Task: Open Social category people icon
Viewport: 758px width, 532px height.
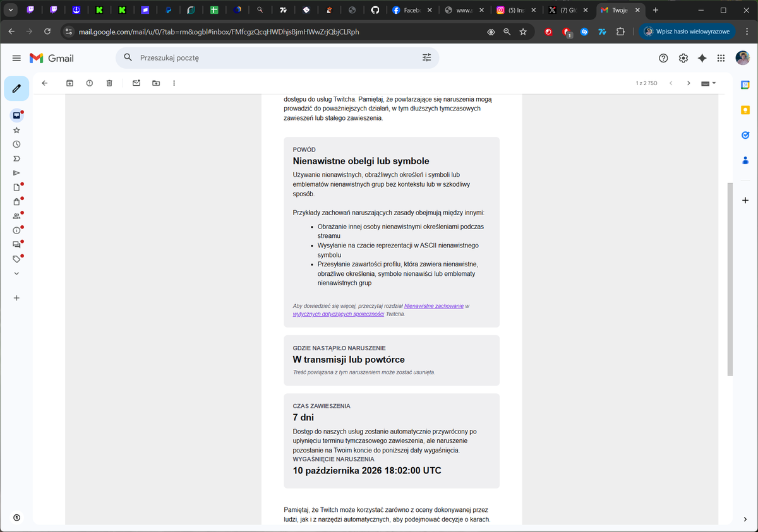Action: 16,216
